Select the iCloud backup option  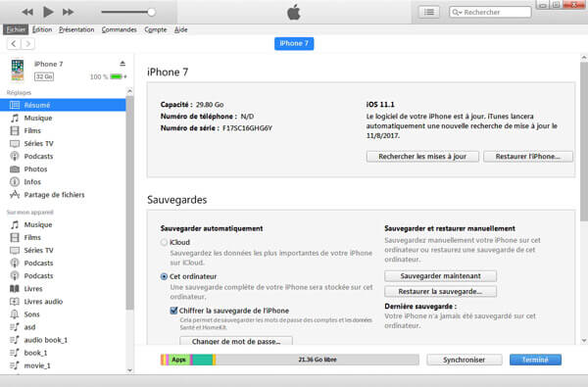click(x=164, y=242)
